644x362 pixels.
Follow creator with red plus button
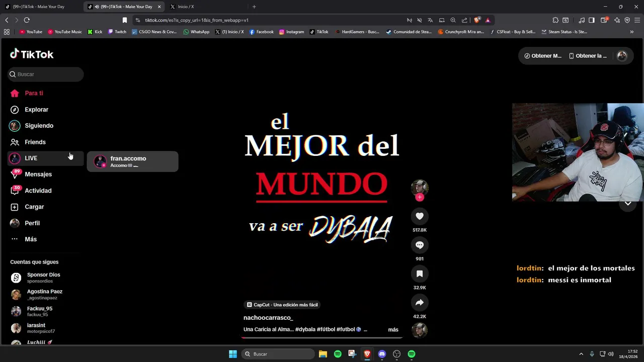(420, 197)
